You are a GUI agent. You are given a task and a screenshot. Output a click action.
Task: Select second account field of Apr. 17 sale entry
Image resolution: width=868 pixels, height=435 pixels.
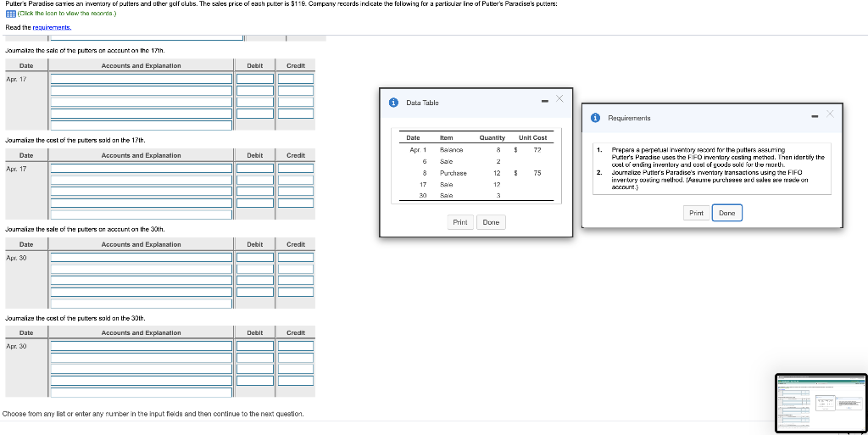tap(142, 91)
